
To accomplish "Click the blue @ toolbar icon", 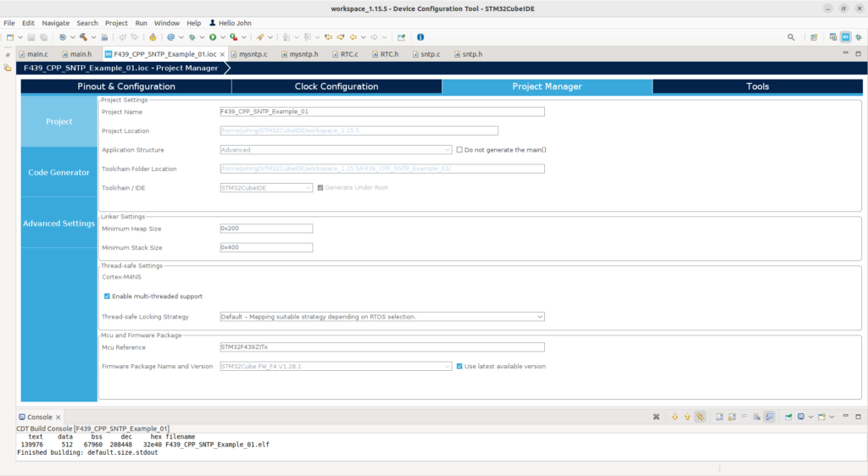I will pyautogui.click(x=171, y=37).
